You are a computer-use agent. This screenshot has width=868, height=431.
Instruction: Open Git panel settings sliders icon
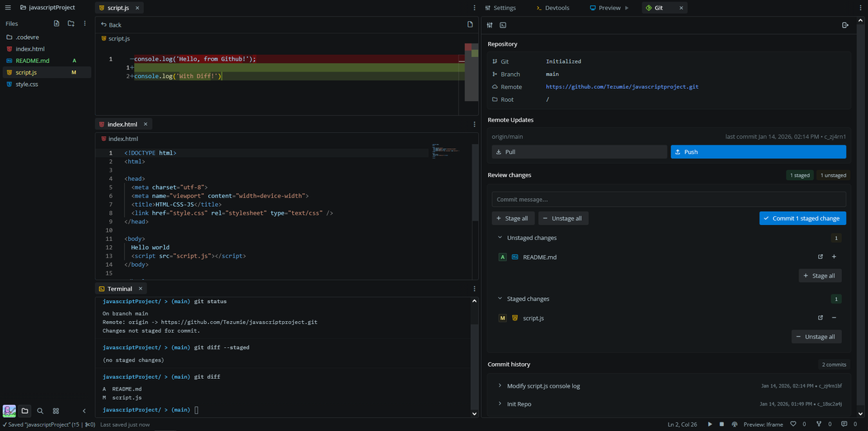490,25
